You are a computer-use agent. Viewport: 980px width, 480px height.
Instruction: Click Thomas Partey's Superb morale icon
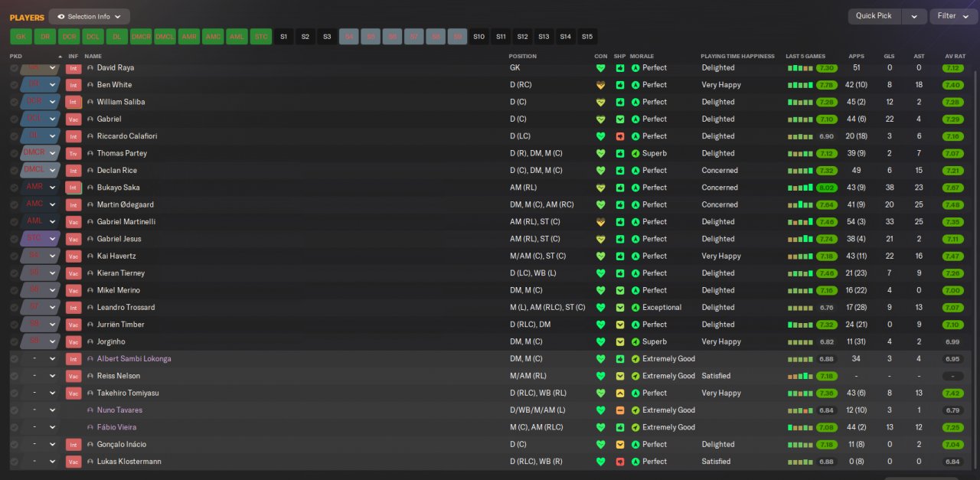tap(635, 153)
